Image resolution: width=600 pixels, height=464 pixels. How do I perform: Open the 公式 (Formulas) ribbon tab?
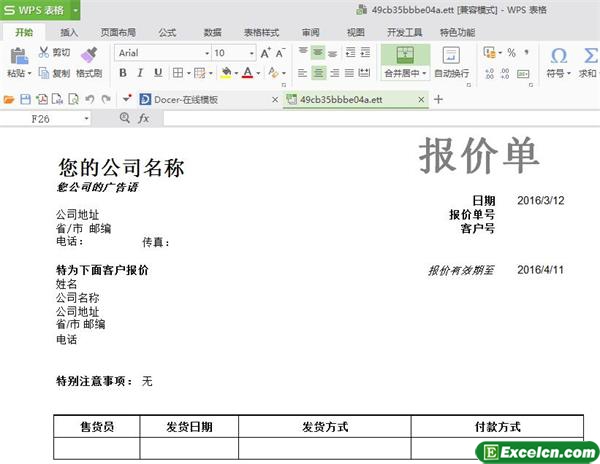pos(167,32)
